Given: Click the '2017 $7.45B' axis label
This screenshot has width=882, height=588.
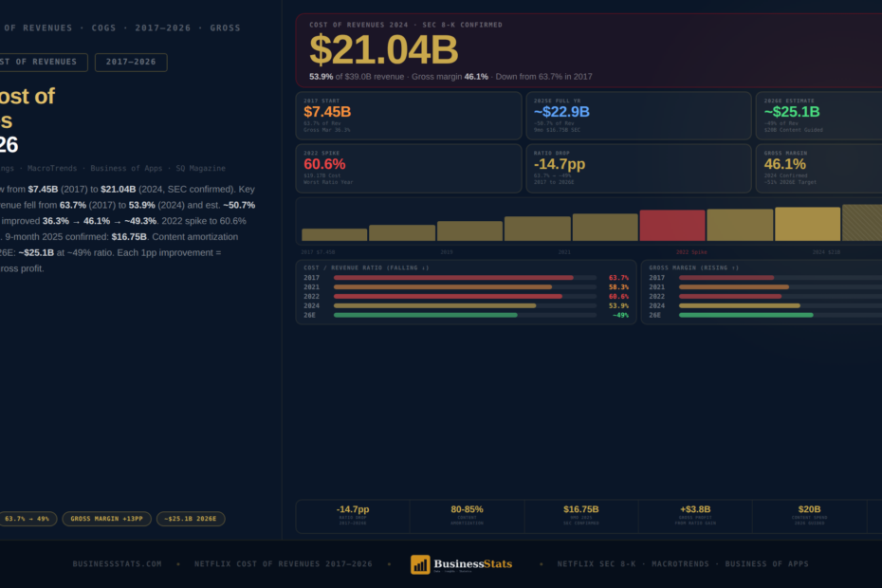Looking at the screenshot, I should coord(318,252).
